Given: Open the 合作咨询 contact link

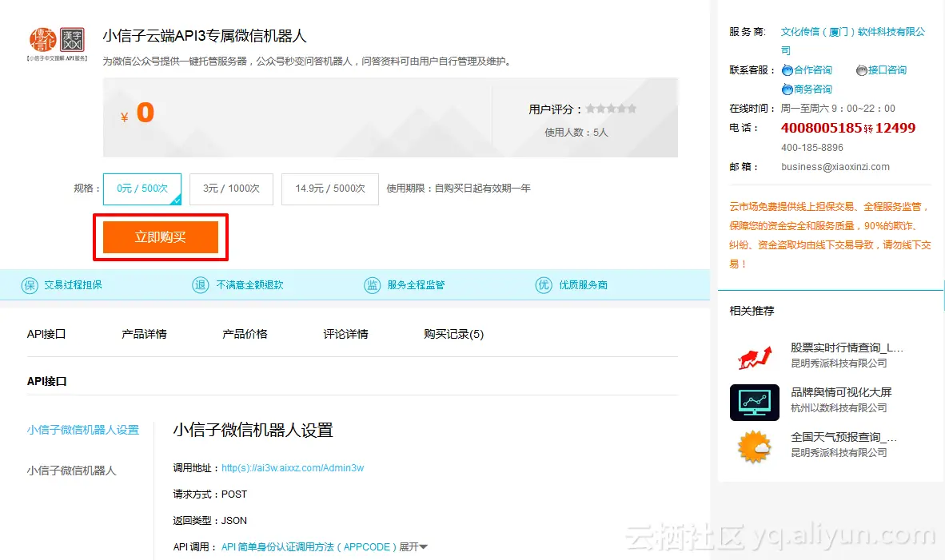Looking at the screenshot, I should point(813,70).
